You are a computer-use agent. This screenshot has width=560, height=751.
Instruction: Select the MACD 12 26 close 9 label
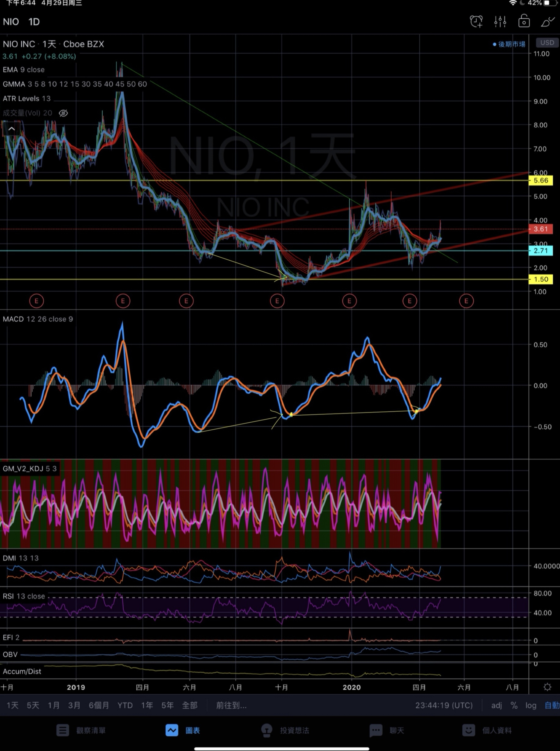point(38,319)
